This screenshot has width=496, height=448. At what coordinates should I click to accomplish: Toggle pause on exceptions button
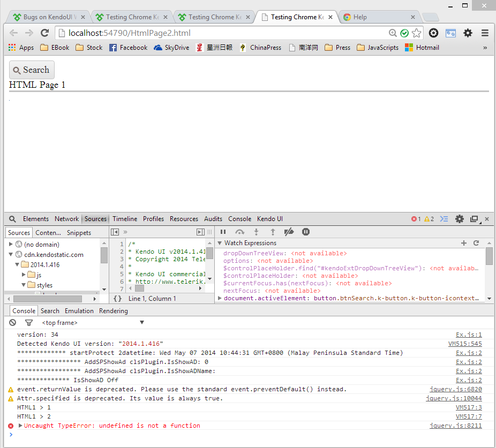point(306,232)
